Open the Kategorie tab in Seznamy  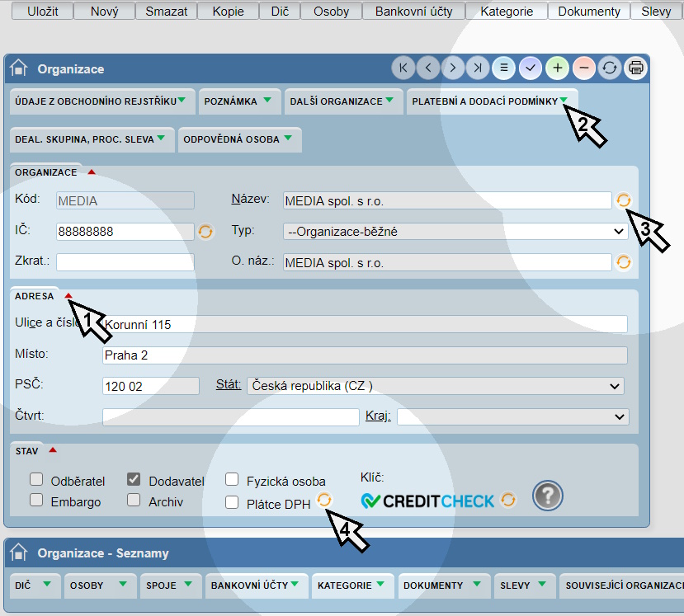click(351, 585)
